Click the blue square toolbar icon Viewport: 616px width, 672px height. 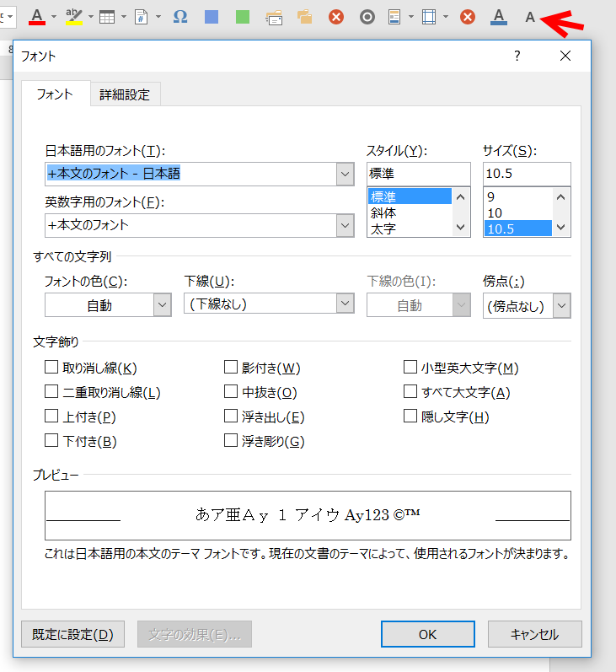coord(212,16)
